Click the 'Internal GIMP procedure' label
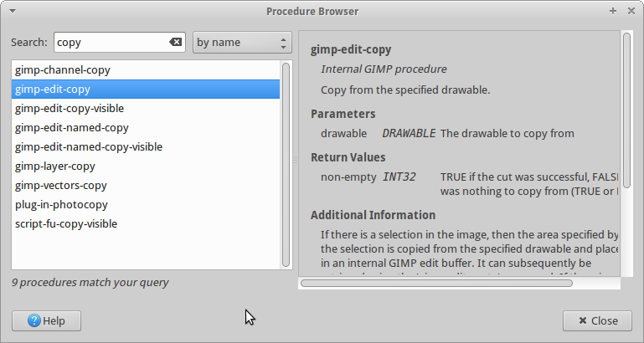The image size is (644, 343). pos(384,69)
